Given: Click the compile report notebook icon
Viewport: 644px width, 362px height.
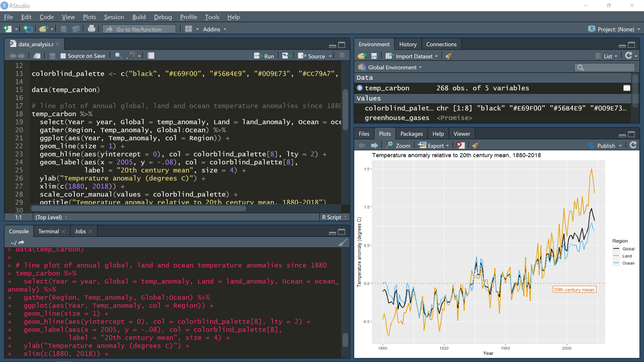Looking at the screenshot, I should [x=151, y=56].
